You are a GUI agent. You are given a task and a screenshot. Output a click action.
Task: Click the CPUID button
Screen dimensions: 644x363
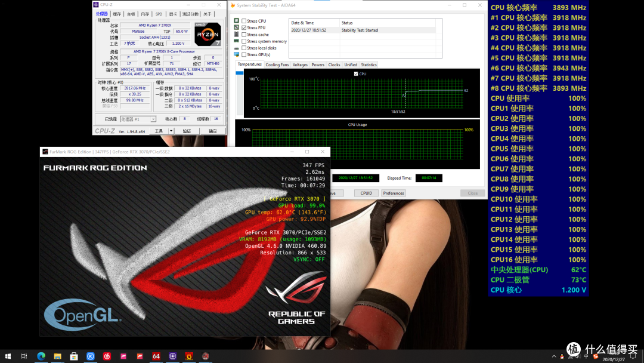pos(366,193)
